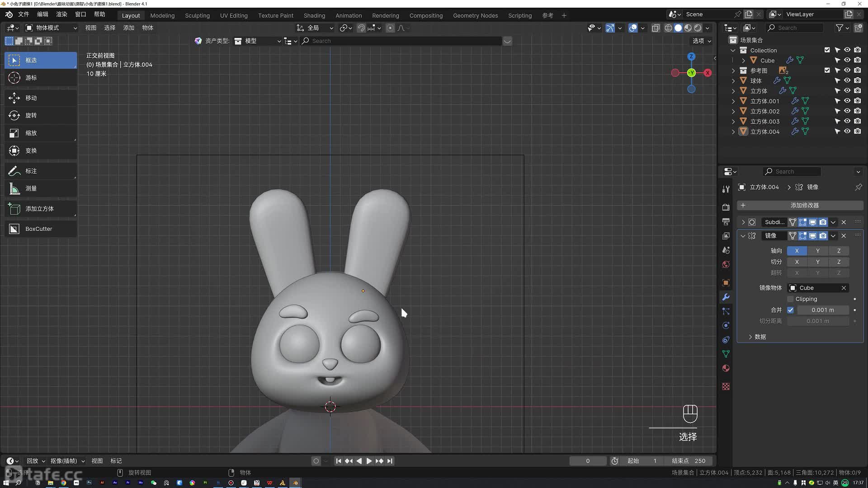The width and height of the screenshot is (868, 488).
Task: Open the viewport Select (选择) menu
Action: [110, 28]
